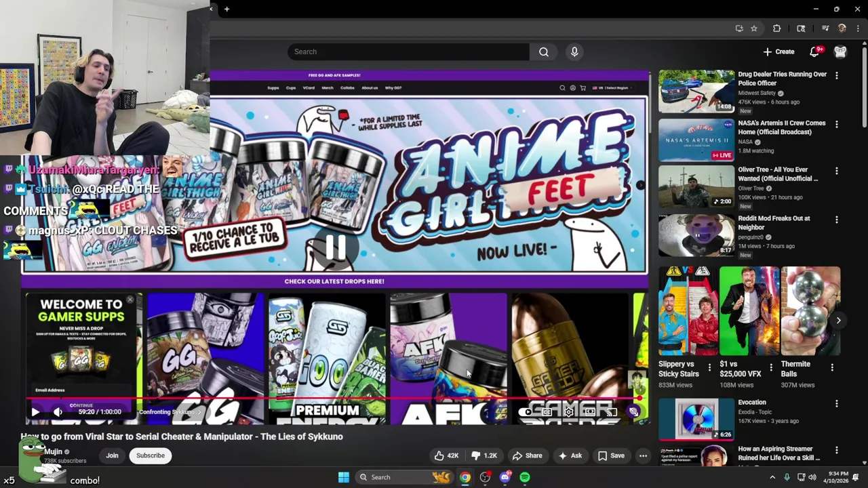Open Discord from the taskbar
This screenshot has height=488, width=868.
(x=505, y=477)
